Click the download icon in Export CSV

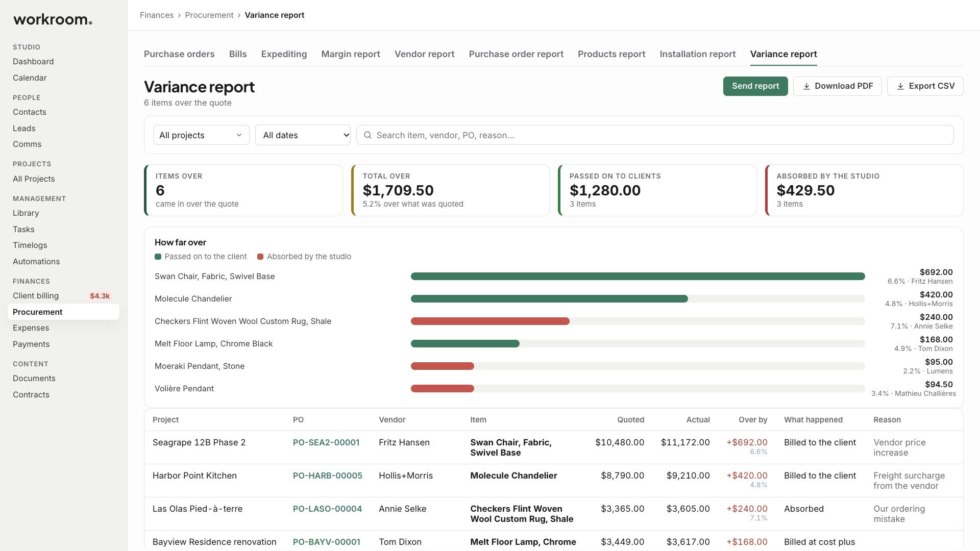(900, 86)
